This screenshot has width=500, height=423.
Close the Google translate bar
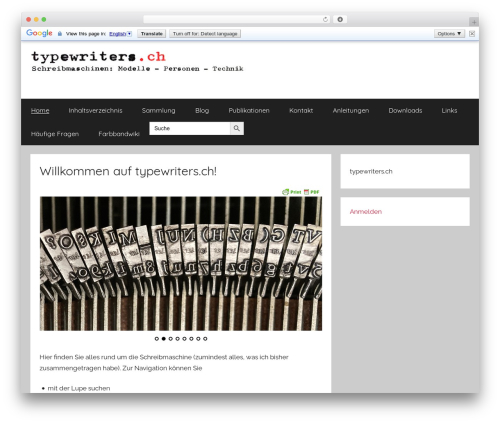click(x=472, y=34)
